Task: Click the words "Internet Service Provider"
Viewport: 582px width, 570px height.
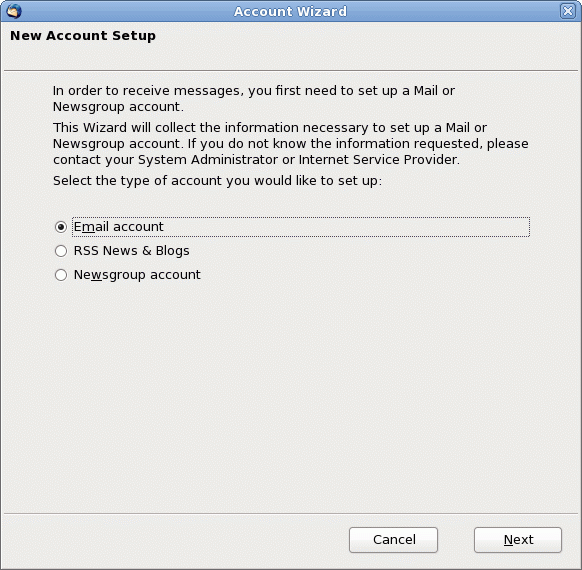Action: pyautogui.click(x=378, y=160)
